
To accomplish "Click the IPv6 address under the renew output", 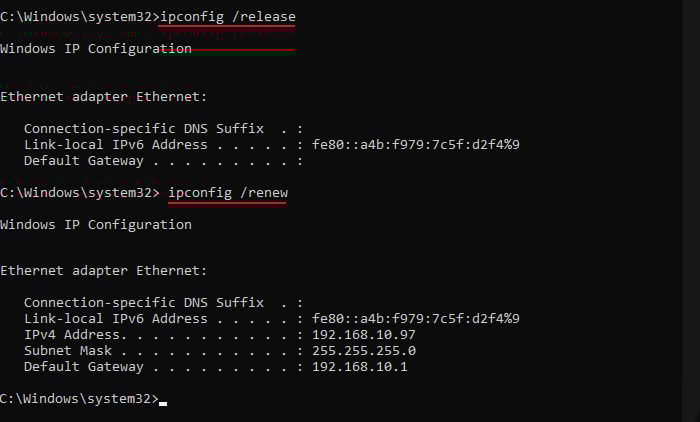I will click(415, 319).
